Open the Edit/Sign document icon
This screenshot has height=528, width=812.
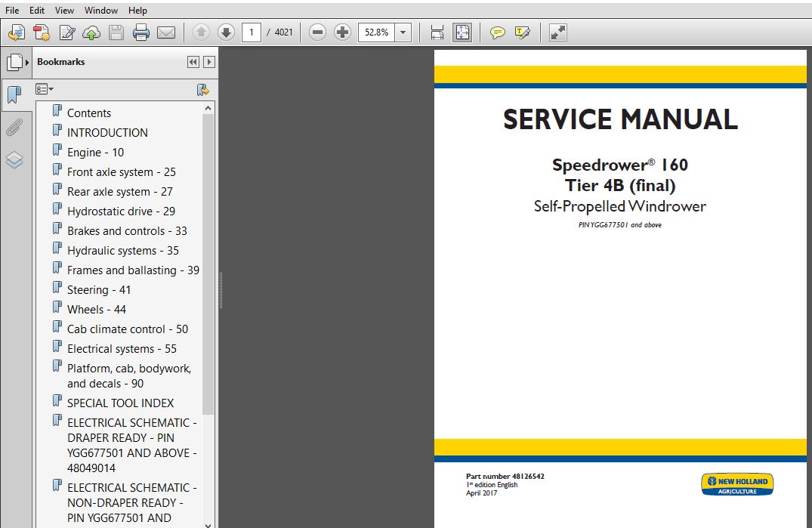click(x=66, y=32)
